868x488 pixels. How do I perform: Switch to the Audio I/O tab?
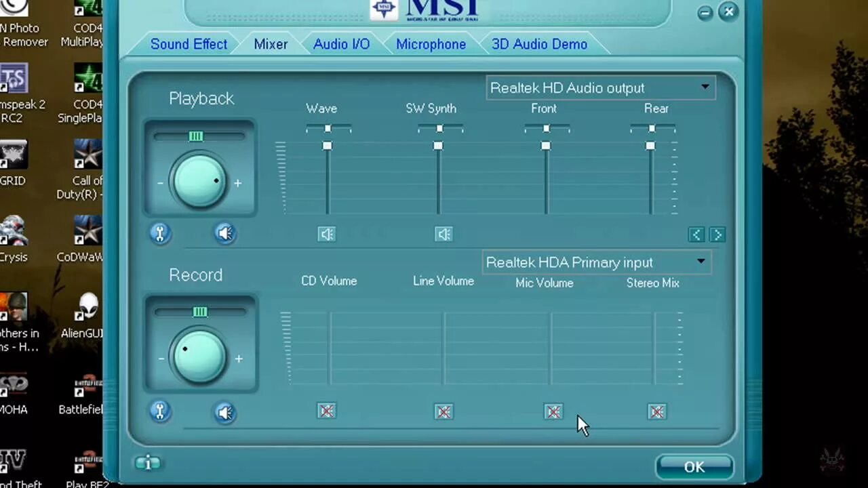click(341, 44)
